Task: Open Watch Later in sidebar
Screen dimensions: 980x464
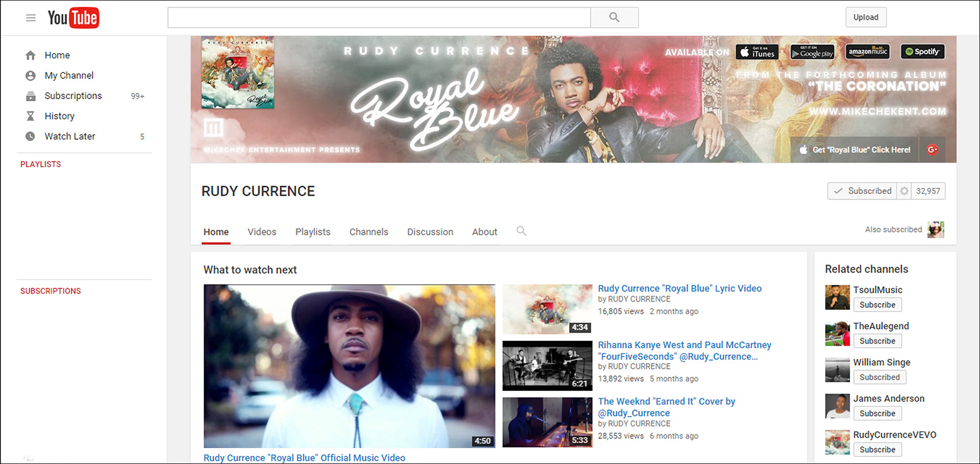Action: point(69,136)
